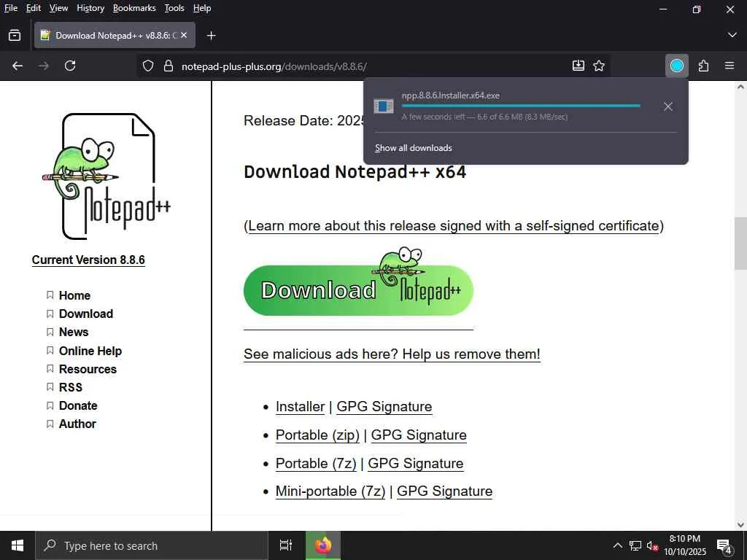Open See malicious ads here link
Screen dimensions: 747x560
(392, 354)
